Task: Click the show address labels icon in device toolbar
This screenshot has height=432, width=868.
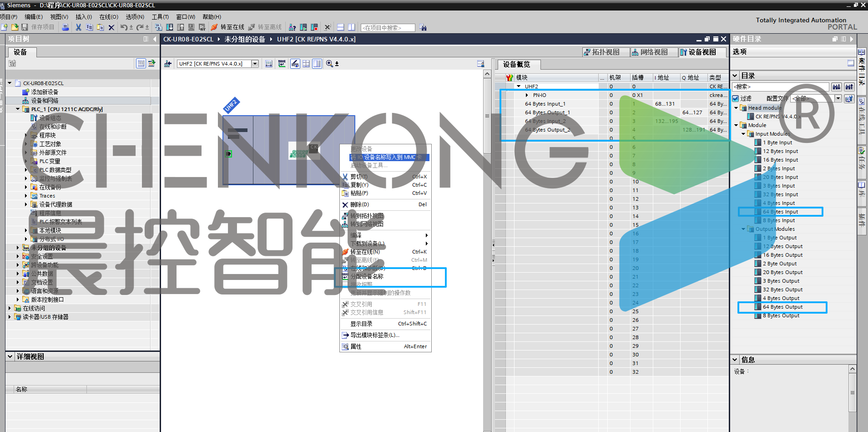Action: [x=295, y=64]
